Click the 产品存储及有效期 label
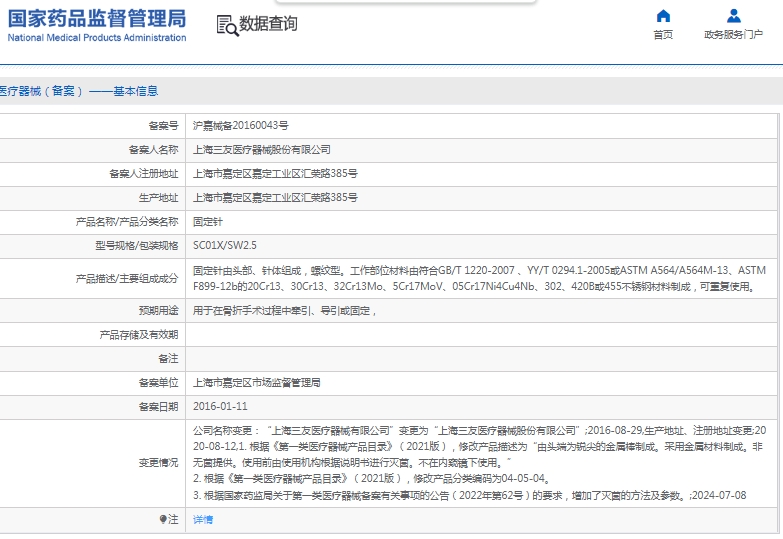 (139, 335)
